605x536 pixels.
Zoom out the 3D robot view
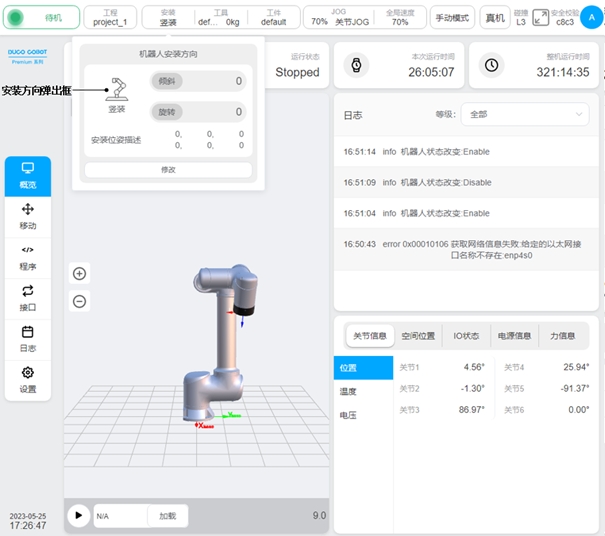[x=80, y=301]
